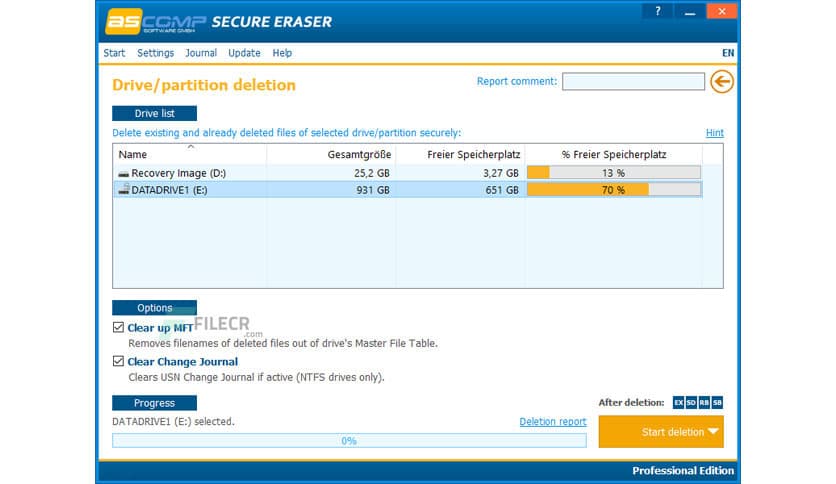Minimize the Secure Eraser window
The image size is (836, 484).
pos(689,11)
